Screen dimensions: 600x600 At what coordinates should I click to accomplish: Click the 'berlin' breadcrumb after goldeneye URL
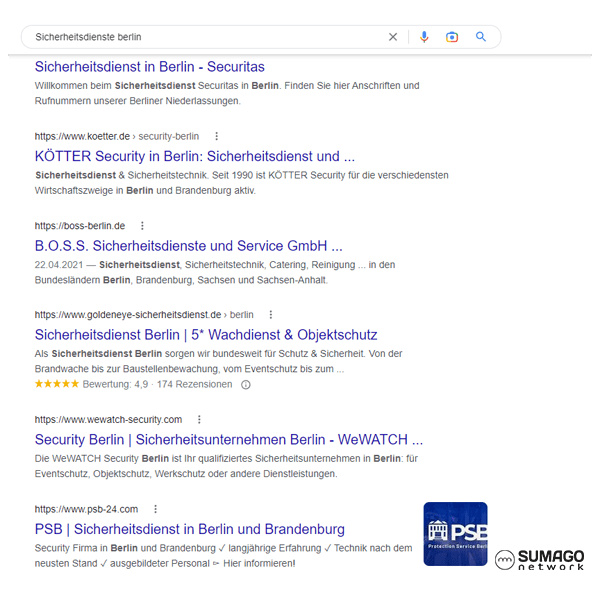[241, 315]
